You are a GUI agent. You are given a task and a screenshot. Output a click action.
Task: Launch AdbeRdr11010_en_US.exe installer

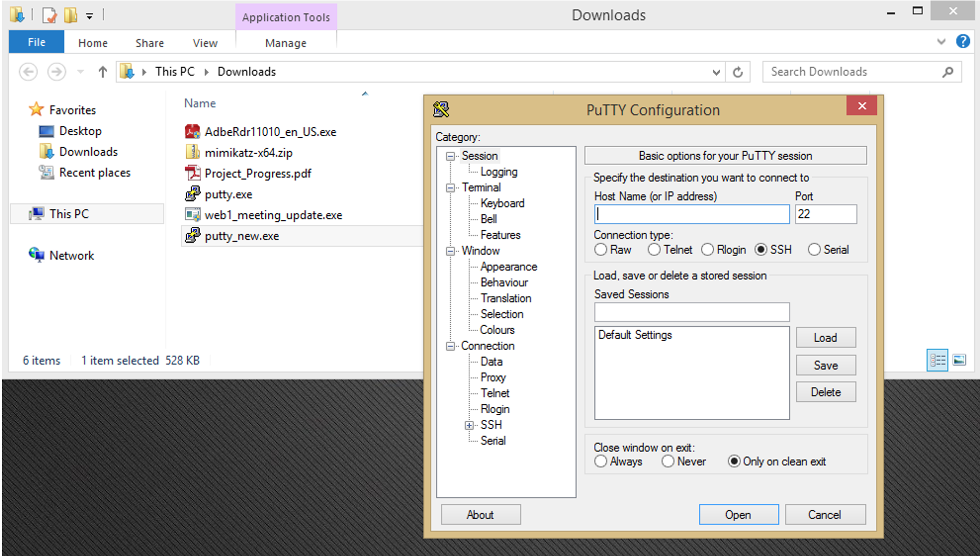(270, 132)
